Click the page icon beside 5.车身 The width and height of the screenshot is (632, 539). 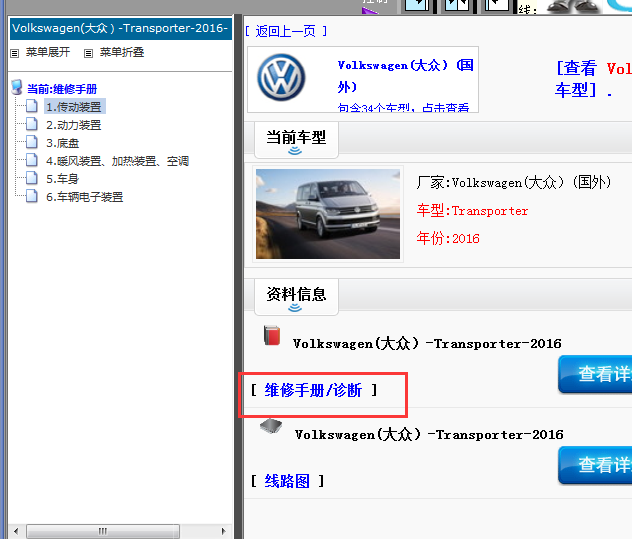(x=32, y=178)
